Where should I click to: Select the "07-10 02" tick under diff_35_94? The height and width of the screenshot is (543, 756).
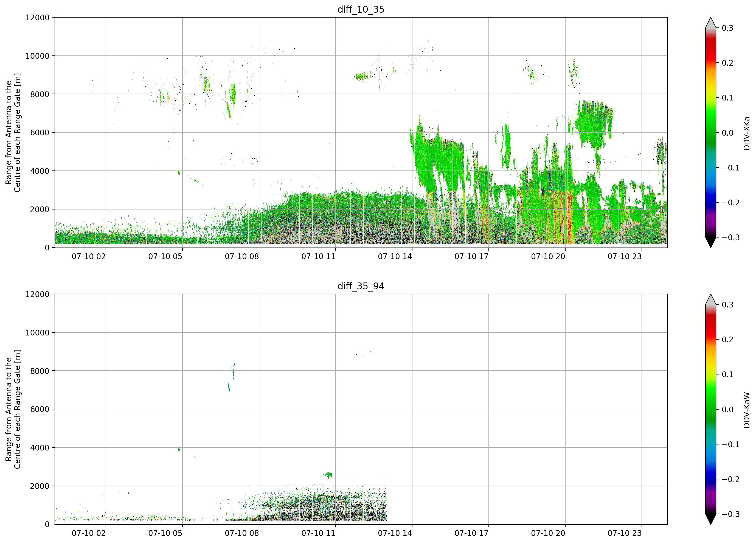point(89,533)
